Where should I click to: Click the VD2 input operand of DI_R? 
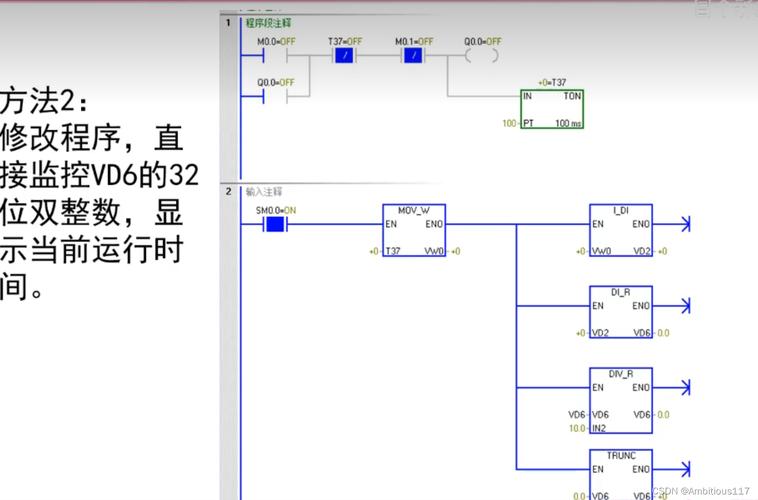pyautogui.click(x=600, y=333)
